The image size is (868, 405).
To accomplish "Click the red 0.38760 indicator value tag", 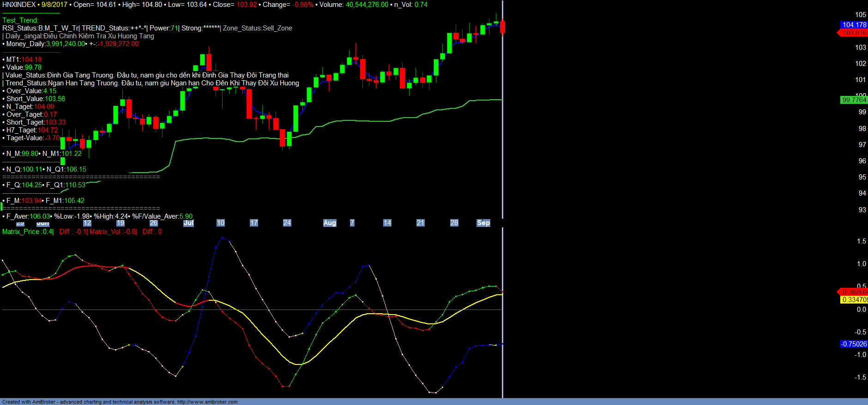I will (x=854, y=292).
